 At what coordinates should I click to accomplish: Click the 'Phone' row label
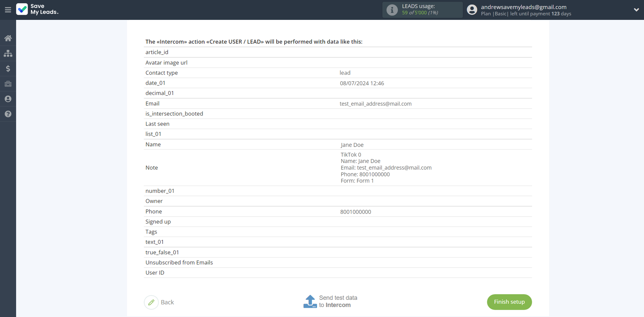[153, 212]
